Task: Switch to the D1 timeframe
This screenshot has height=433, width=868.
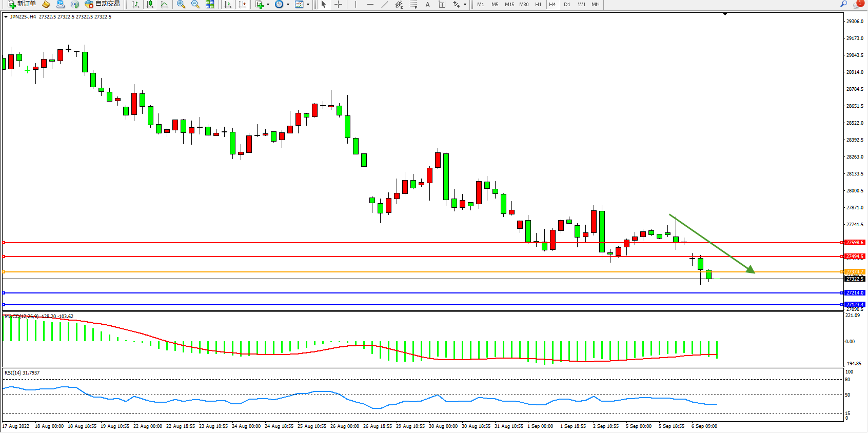Action: point(567,4)
